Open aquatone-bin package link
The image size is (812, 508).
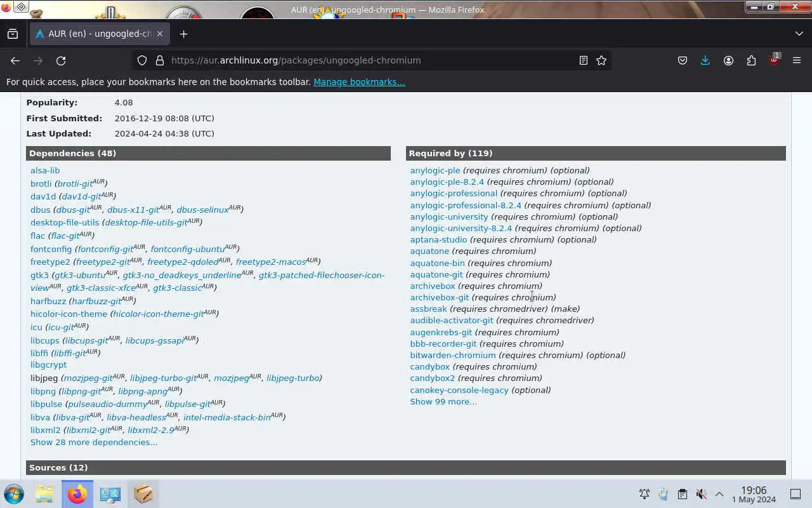437,263
